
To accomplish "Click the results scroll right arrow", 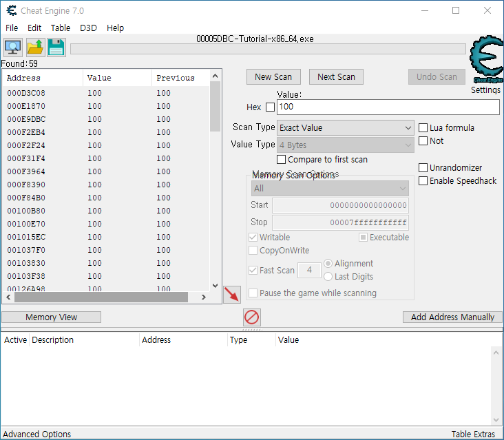I will (x=204, y=297).
